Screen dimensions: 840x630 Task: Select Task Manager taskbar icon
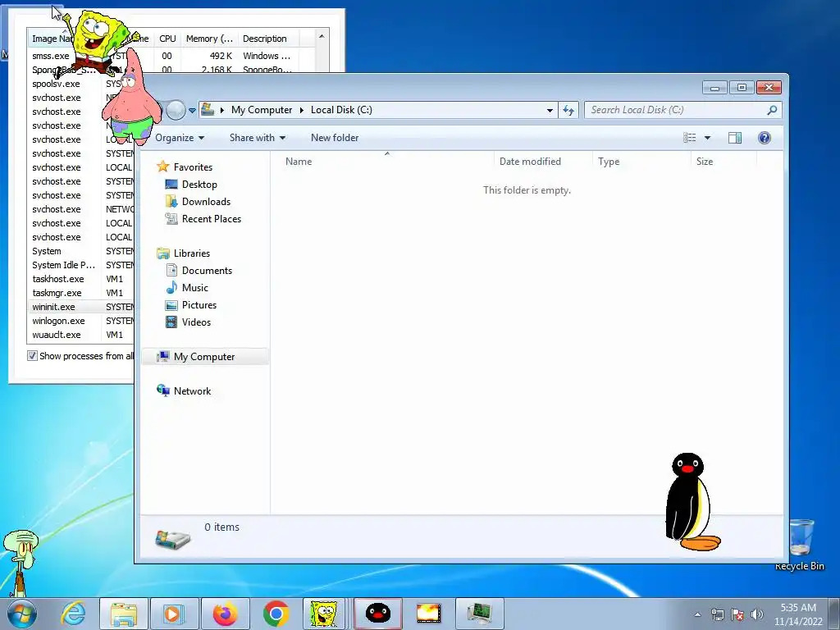tap(479, 614)
